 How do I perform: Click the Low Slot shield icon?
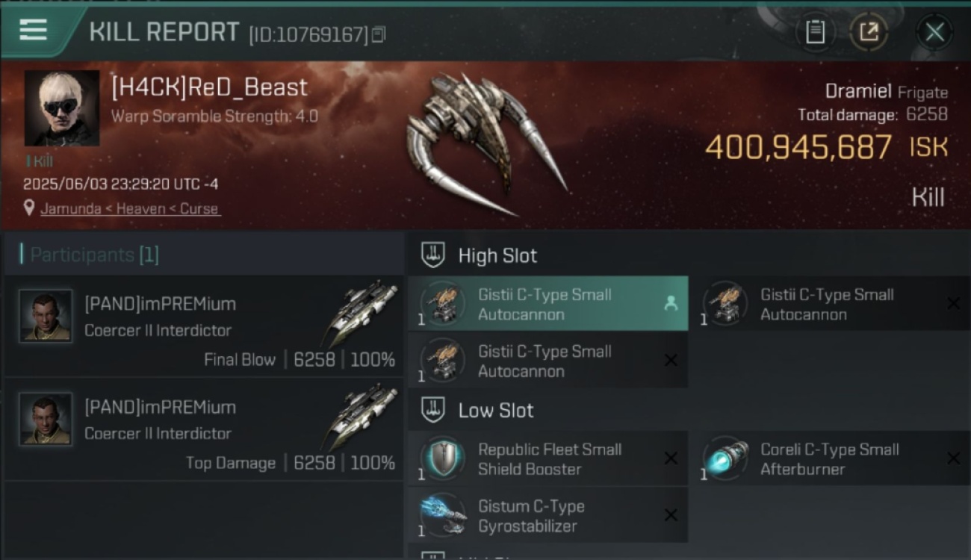tap(434, 410)
